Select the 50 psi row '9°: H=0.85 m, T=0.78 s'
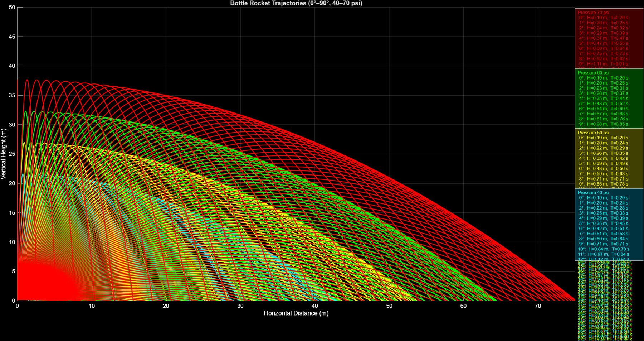The height and width of the screenshot is (341, 644). point(604,184)
